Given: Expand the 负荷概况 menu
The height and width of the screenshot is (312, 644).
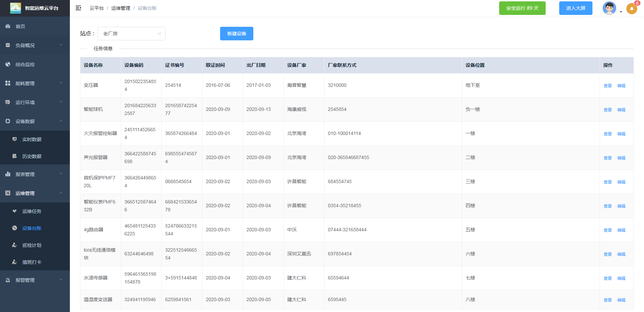Looking at the screenshot, I should coord(35,45).
